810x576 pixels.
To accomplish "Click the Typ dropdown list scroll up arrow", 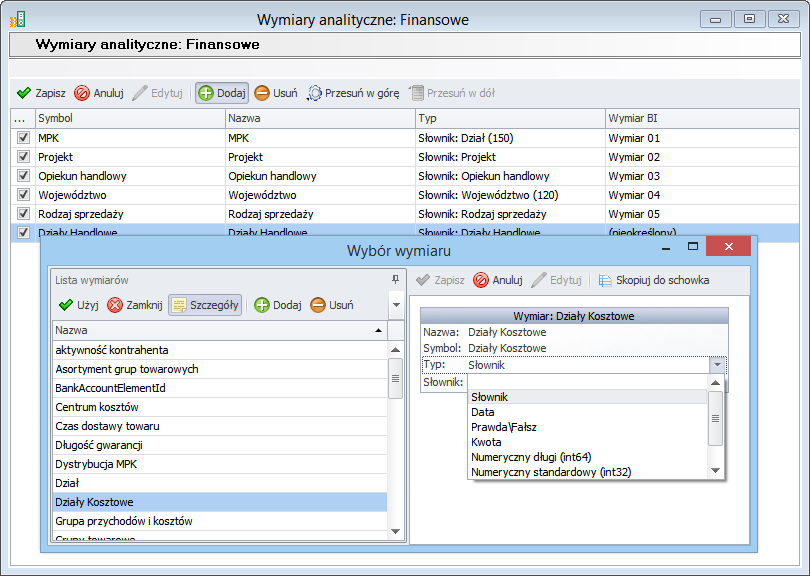I will pyautogui.click(x=715, y=383).
